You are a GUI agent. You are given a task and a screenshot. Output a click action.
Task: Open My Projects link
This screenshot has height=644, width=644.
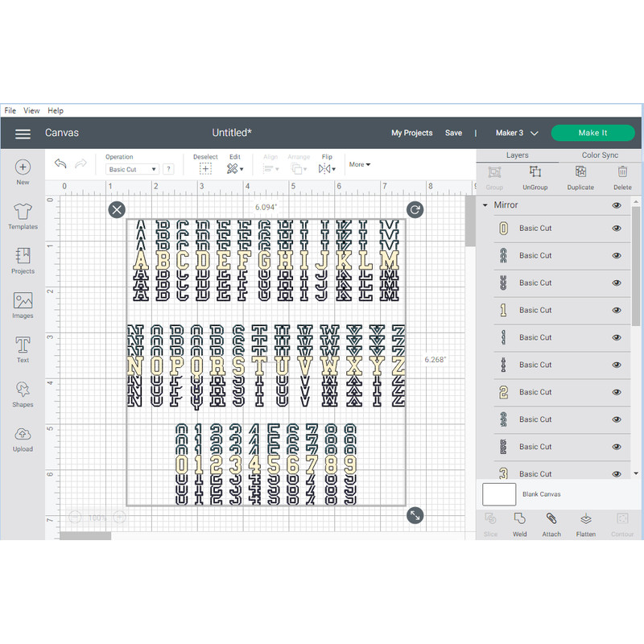411,133
